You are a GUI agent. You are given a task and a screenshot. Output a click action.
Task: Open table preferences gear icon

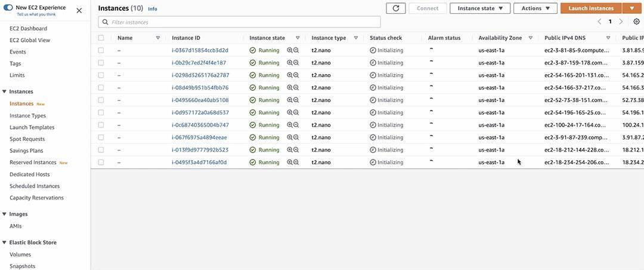[x=637, y=22]
